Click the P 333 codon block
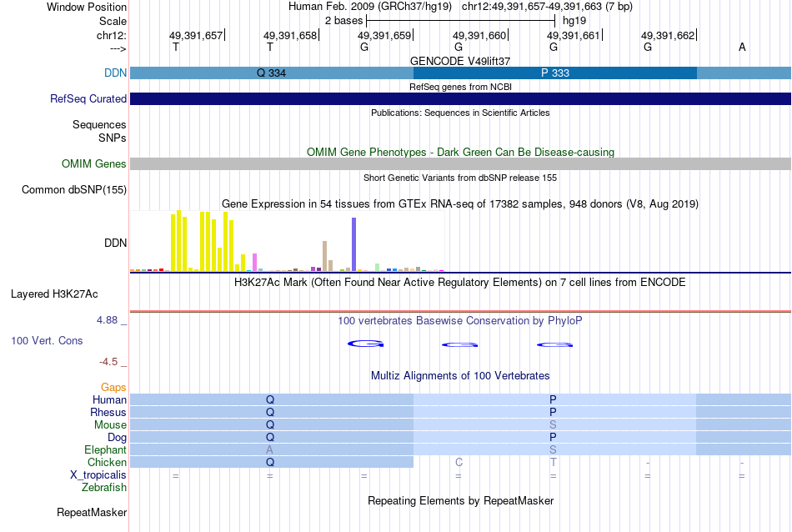The height and width of the screenshot is (532, 792). point(555,73)
